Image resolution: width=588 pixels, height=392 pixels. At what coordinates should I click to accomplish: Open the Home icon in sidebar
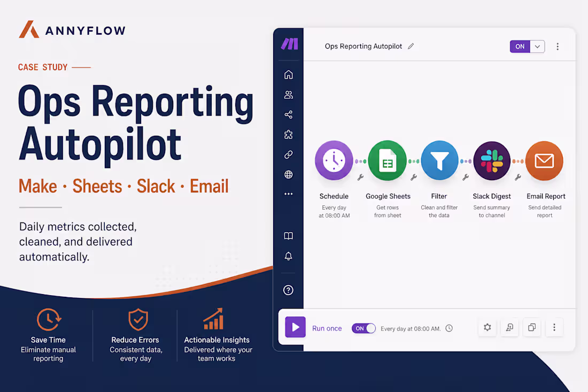pyautogui.click(x=288, y=75)
